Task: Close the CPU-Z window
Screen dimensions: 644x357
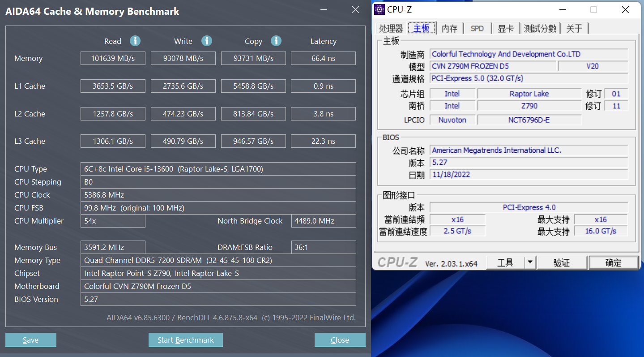Action: point(626,9)
